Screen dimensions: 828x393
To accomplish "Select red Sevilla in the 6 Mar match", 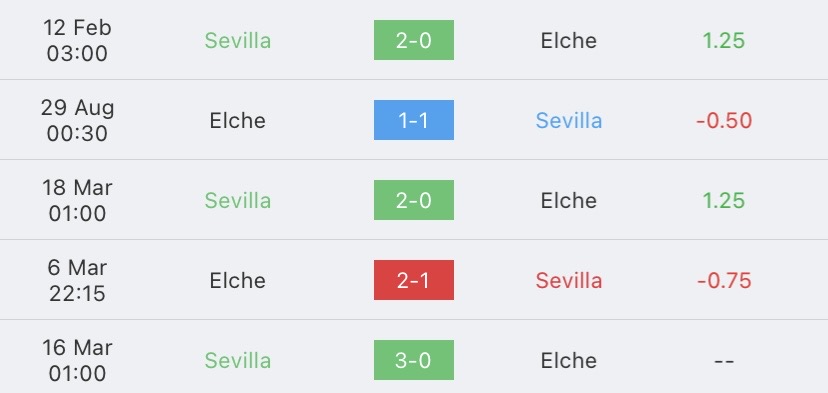I will 569,280.
